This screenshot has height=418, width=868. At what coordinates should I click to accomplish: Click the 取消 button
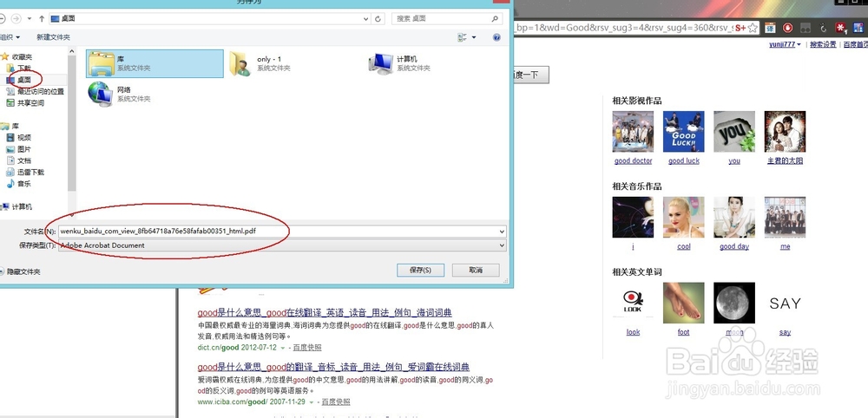(x=476, y=271)
